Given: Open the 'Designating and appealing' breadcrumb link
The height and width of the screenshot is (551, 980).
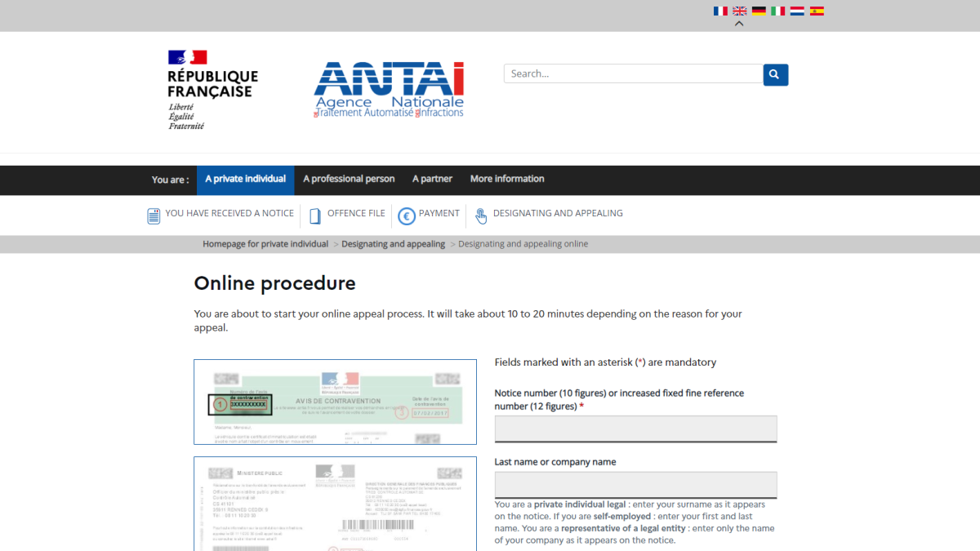Looking at the screenshot, I should pos(393,243).
